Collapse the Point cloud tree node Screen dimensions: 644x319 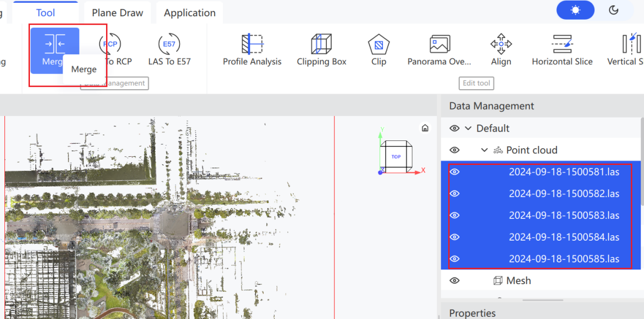pos(485,150)
